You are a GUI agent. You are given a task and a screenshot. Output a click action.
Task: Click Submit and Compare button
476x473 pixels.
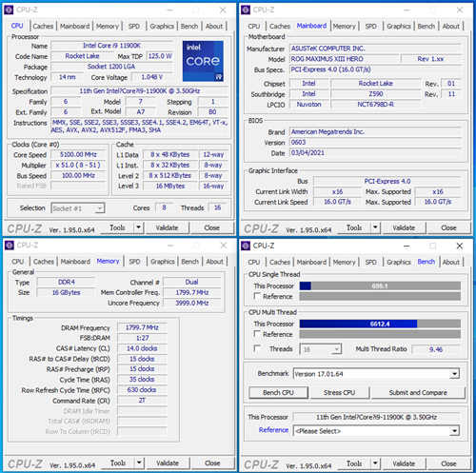418,393
